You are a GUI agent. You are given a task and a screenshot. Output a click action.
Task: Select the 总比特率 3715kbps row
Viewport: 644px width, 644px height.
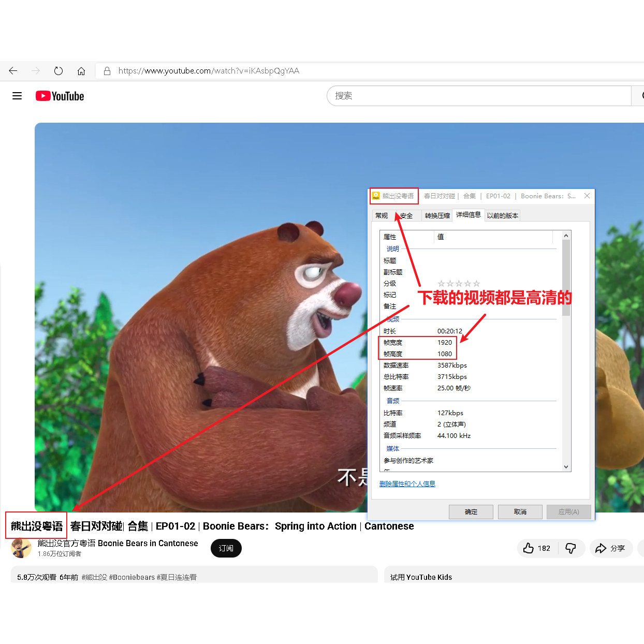[x=469, y=376]
